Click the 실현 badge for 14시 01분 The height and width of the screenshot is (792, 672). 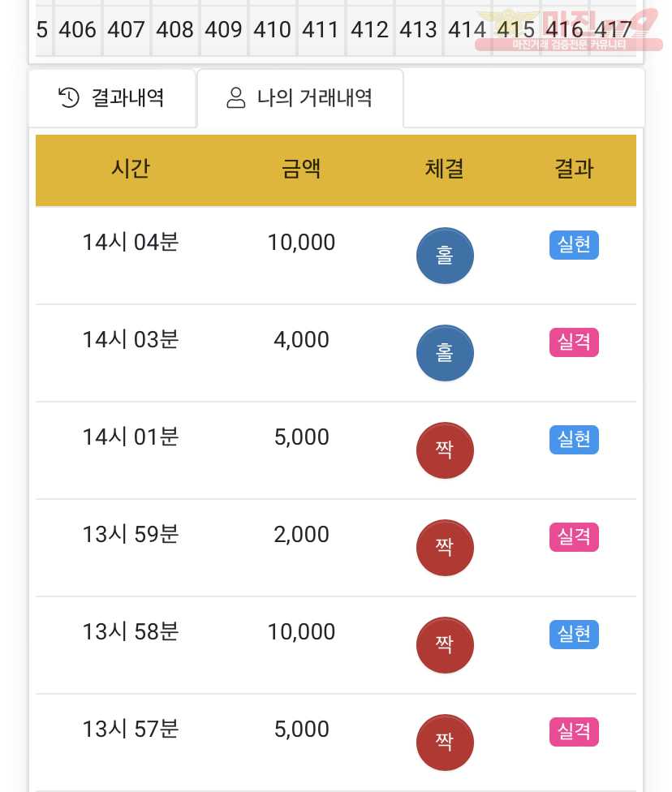click(574, 440)
